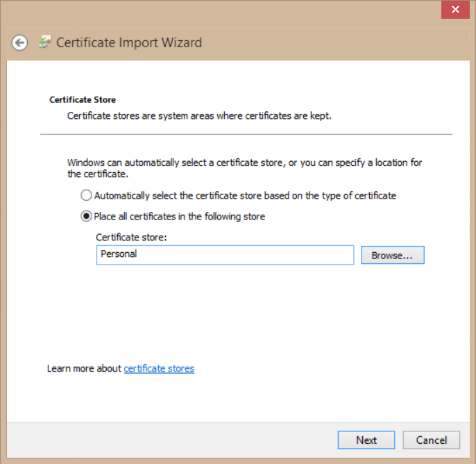Click the 'Windows can automatically select' instruction paragraph
This screenshot has width=476, height=464.
tap(244, 167)
